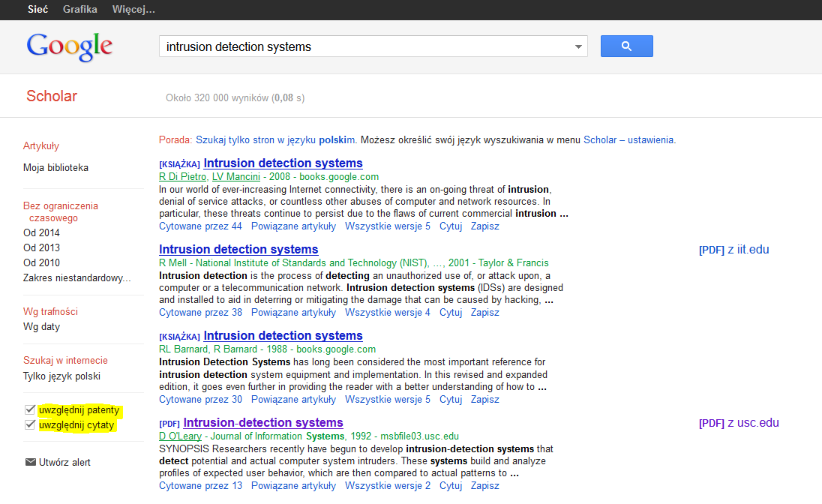The image size is (822, 504).
Task: Open [PDF] z iit.edu link
Action: point(734,250)
